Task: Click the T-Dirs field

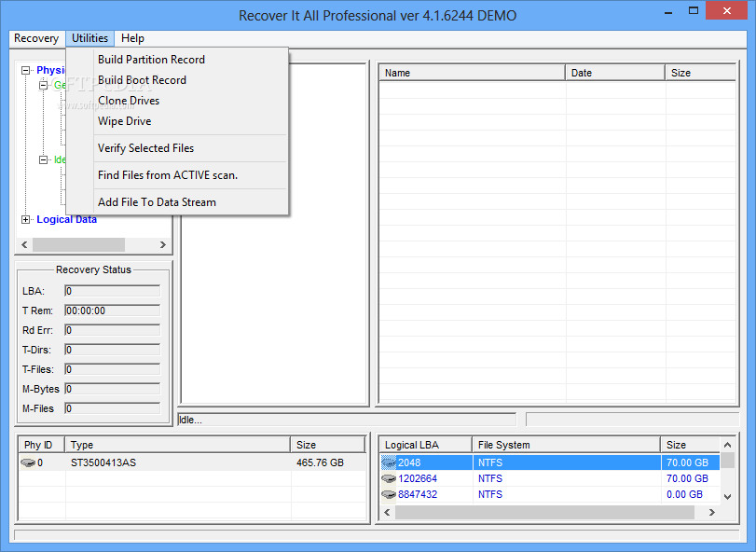Action: point(113,350)
